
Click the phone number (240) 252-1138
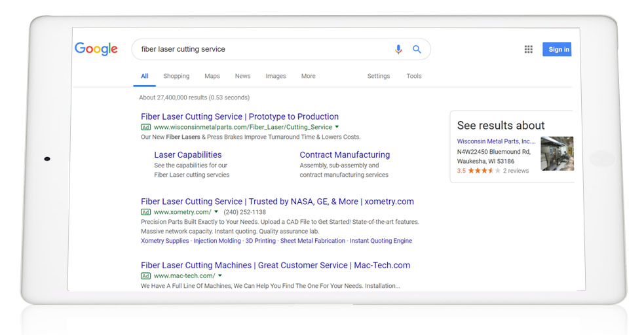tap(245, 212)
